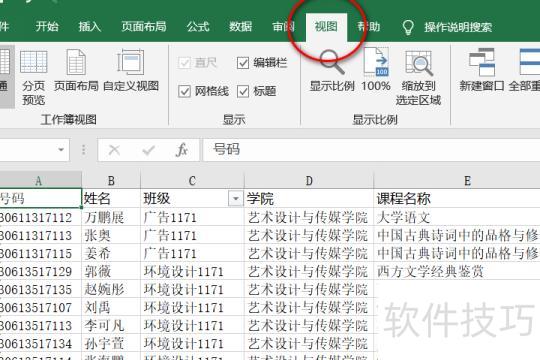Click the 大学语文 course cell

(x=457, y=217)
